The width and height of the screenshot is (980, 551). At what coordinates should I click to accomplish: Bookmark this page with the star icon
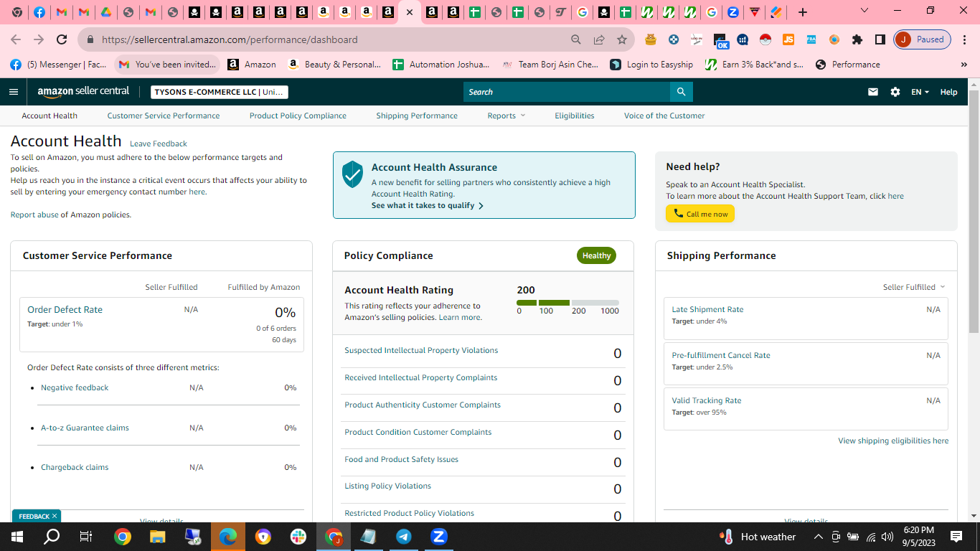[622, 39]
